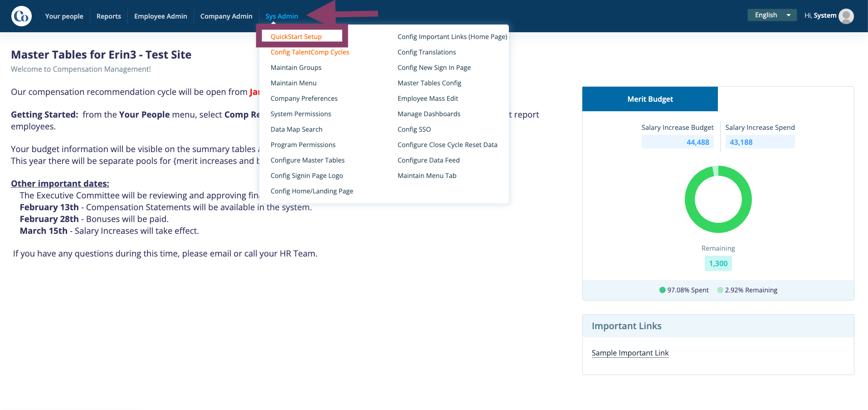Open Configure Close Cycle Reset Data

[x=447, y=145]
